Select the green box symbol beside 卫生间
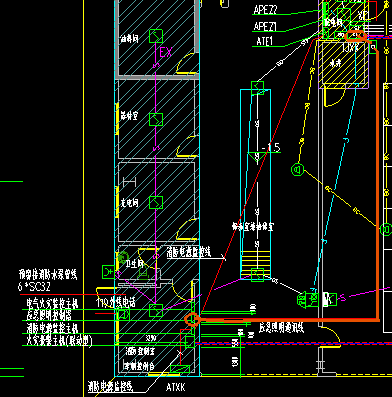Viewport: 392px width, 397px height. 108,272
